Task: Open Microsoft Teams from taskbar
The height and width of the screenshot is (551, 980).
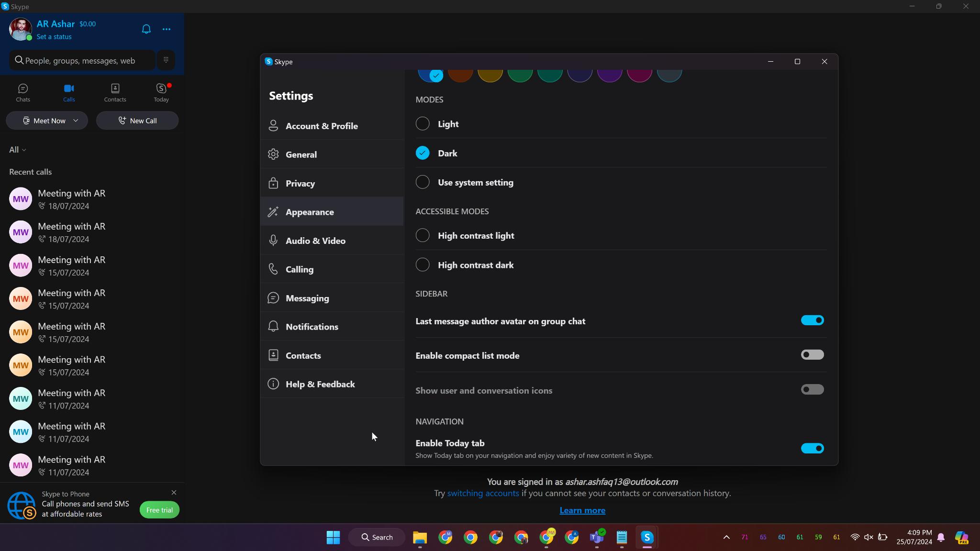Action: (597, 538)
